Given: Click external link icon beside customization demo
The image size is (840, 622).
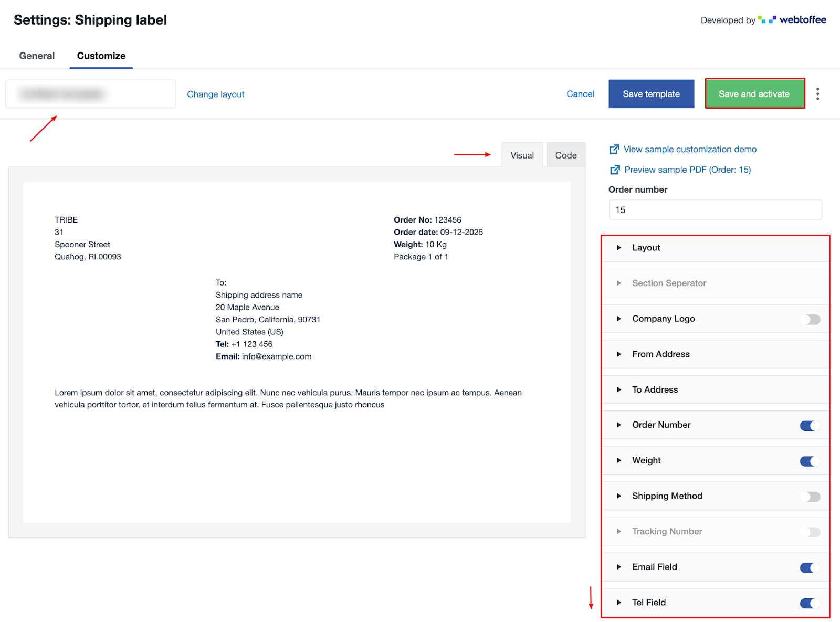Looking at the screenshot, I should 614,150.
